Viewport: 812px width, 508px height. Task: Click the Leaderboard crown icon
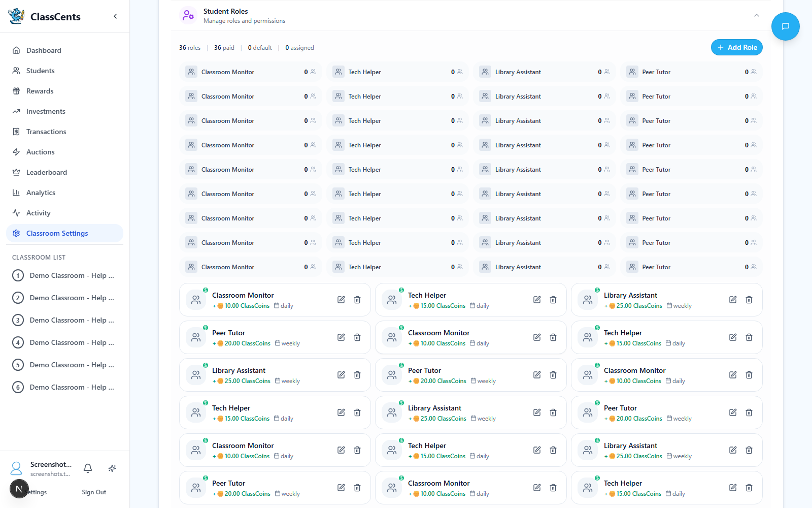[16, 172]
